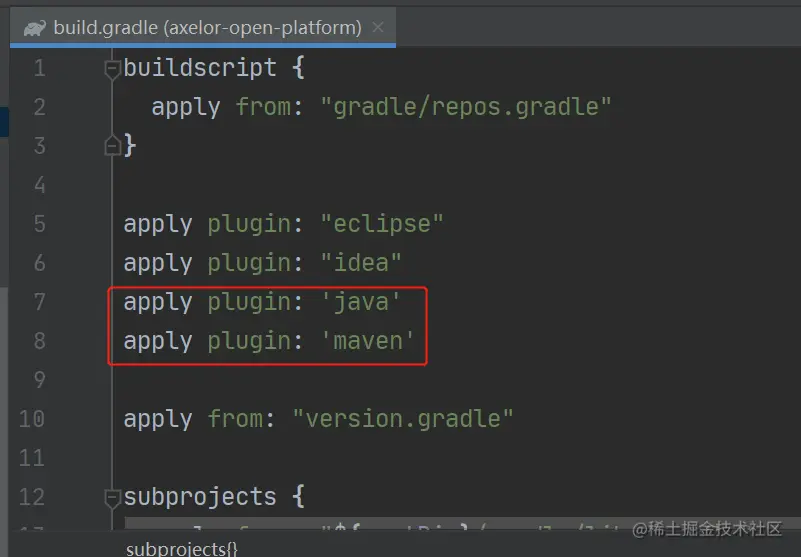Click the "version.gradle" string
Image resolution: width=801 pixels, height=557 pixels.
click(403, 419)
